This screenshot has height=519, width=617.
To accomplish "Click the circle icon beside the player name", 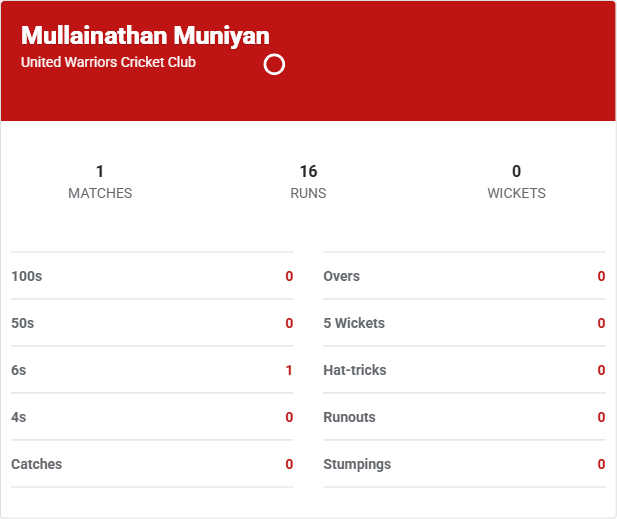I will pyautogui.click(x=274, y=65).
